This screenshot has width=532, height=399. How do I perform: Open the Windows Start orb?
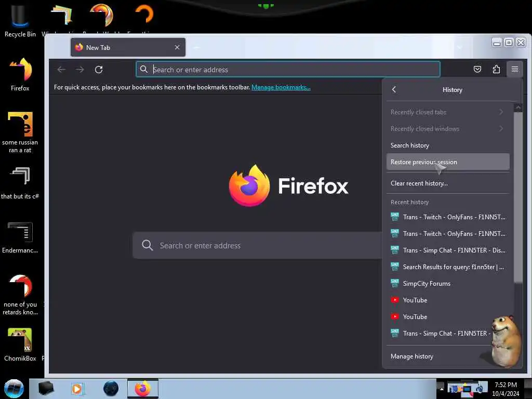(x=14, y=389)
